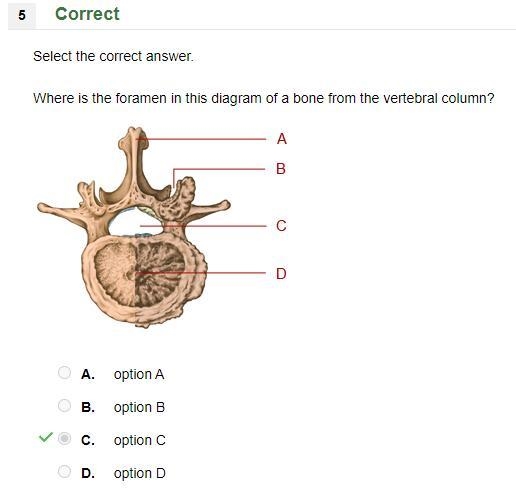Click the green Correct heading
This screenshot has width=516, height=492.
87,14
